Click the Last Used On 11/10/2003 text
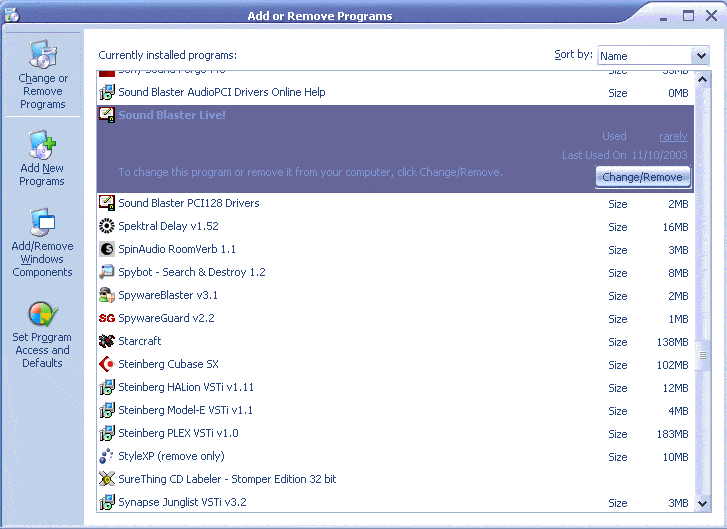Screen dimensions: 727x529 (x=625, y=155)
